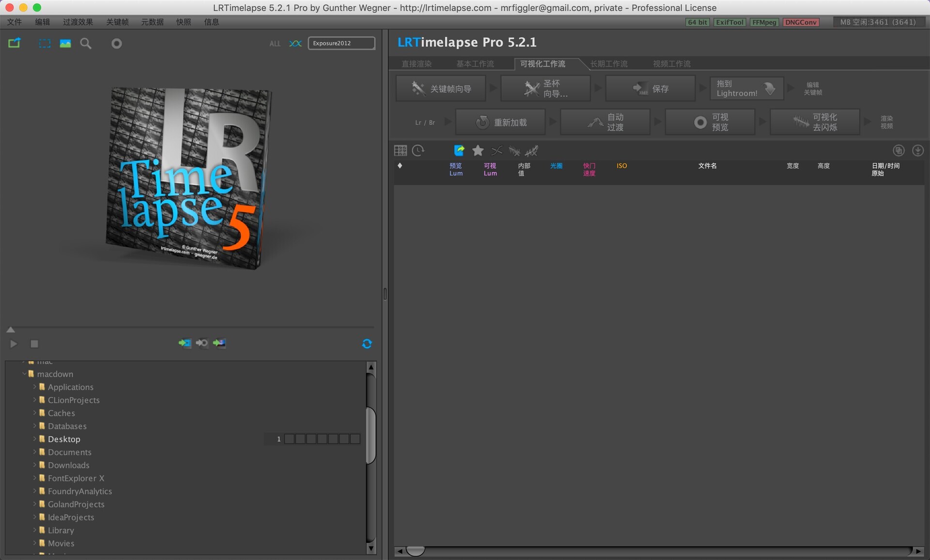Click the 拖到 Lightroom! button

[746, 89]
